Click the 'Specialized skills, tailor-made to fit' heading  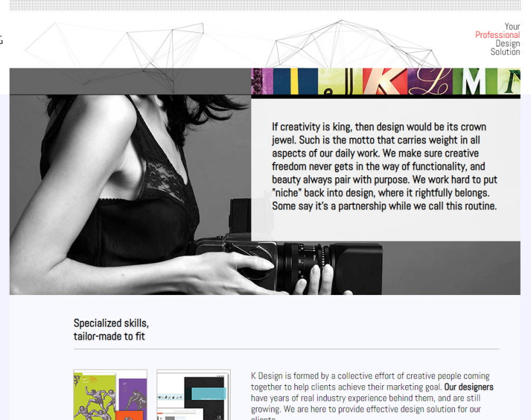click(111, 330)
